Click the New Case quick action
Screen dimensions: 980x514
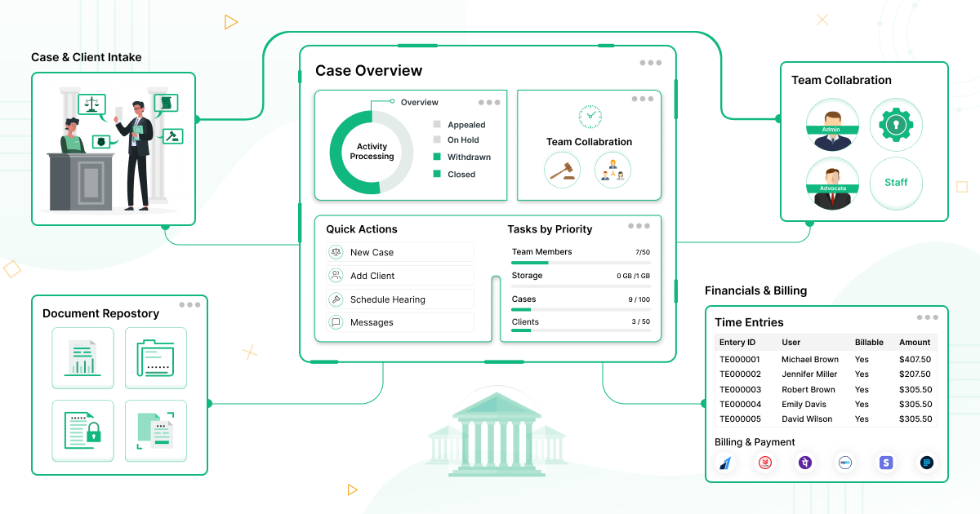tap(400, 252)
